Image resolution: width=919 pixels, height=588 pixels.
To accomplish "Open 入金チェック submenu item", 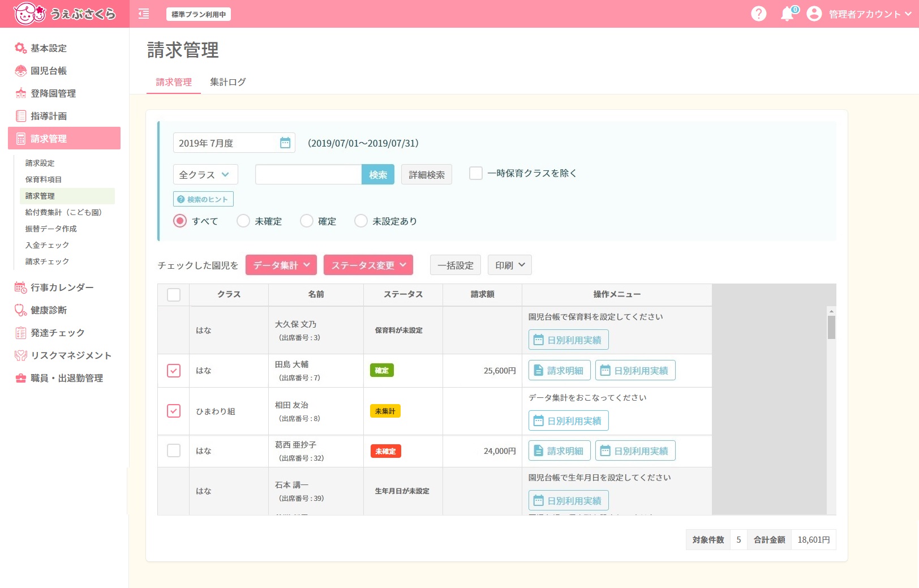I will click(48, 245).
